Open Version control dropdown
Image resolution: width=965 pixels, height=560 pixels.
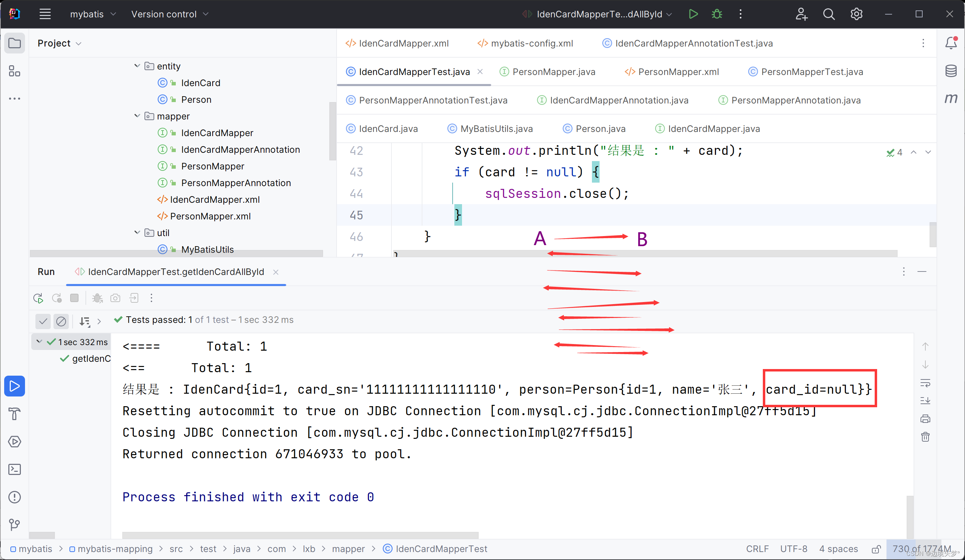(170, 14)
